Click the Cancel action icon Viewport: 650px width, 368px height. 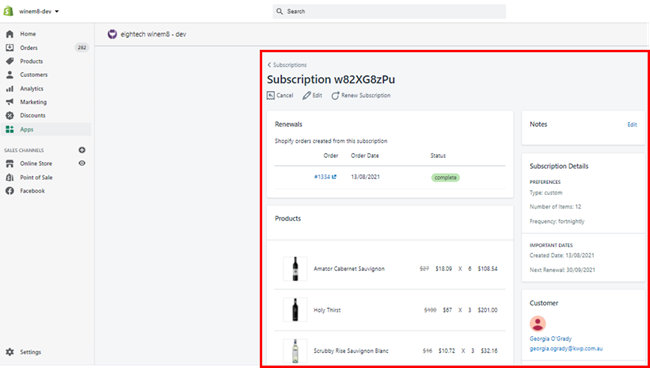(271, 95)
